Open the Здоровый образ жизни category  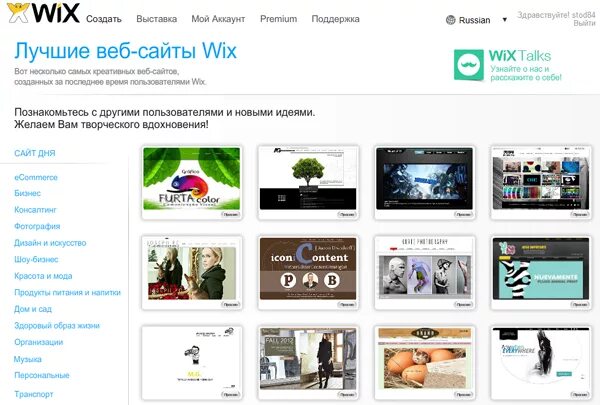pos(57,326)
